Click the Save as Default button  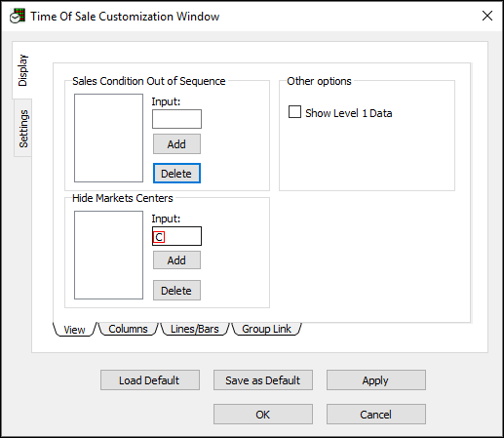[x=263, y=379]
